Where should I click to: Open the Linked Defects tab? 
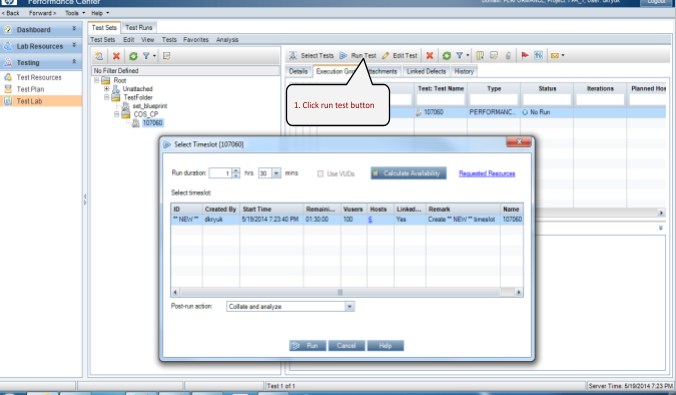pyautogui.click(x=426, y=71)
